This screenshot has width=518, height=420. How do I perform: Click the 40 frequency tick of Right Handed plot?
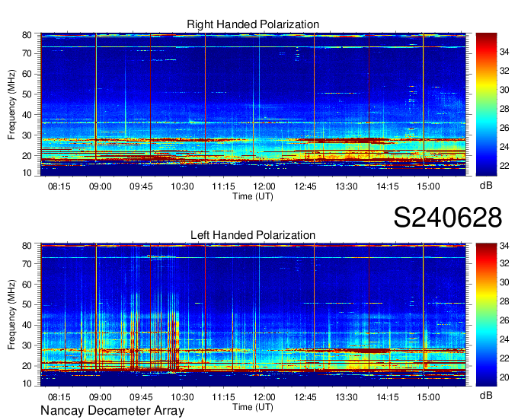tap(27, 115)
